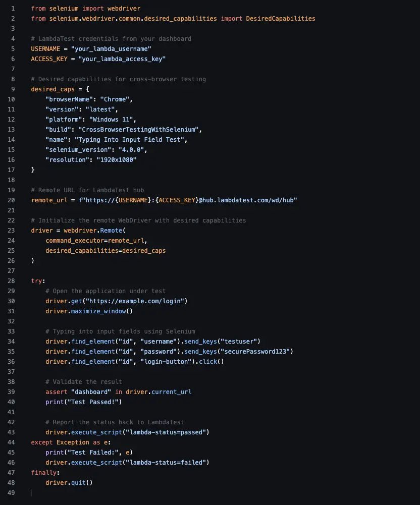Screen dimensions: 420x505
Task: Click the "Chrome" browserName value
Action: click(x=115, y=99)
